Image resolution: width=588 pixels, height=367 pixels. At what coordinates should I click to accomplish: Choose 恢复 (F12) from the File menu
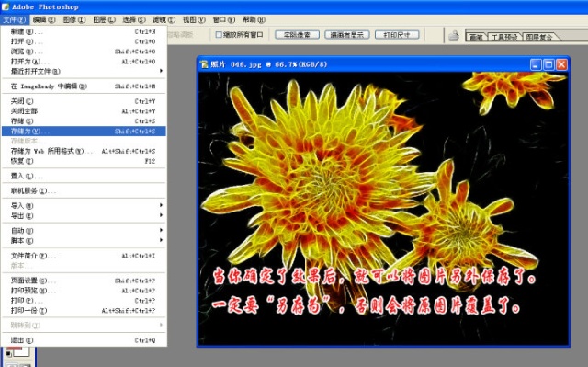(84, 161)
